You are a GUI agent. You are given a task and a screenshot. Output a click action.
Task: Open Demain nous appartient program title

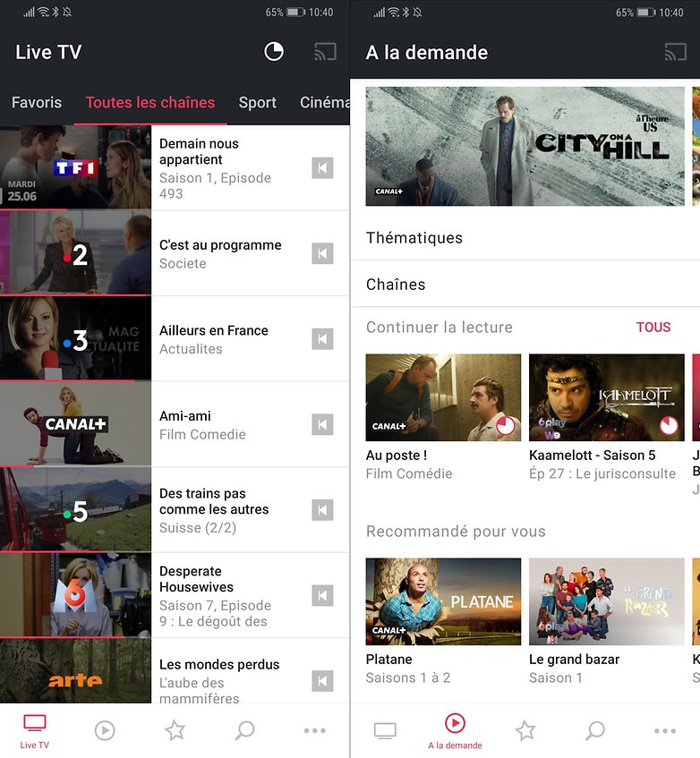200,151
